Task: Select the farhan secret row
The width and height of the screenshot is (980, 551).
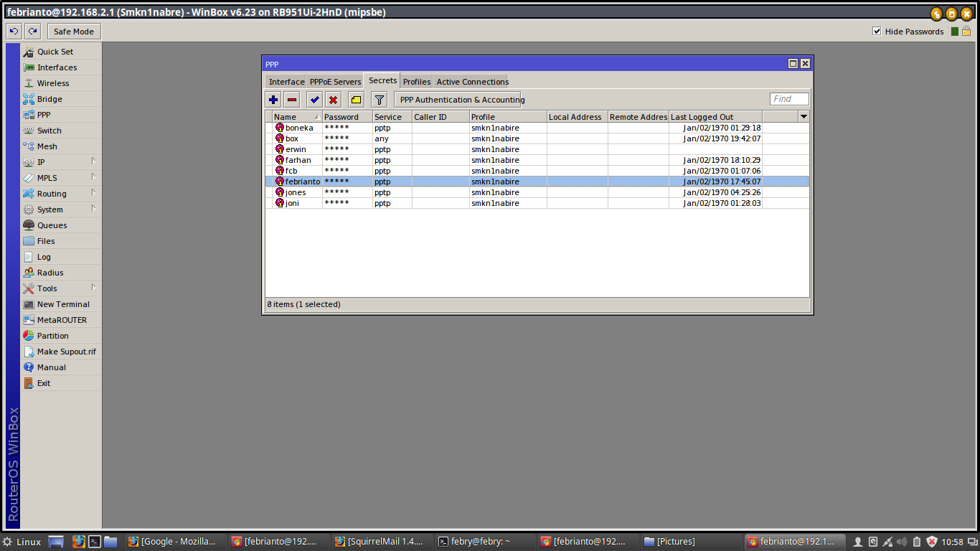Action: pyautogui.click(x=537, y=160)
